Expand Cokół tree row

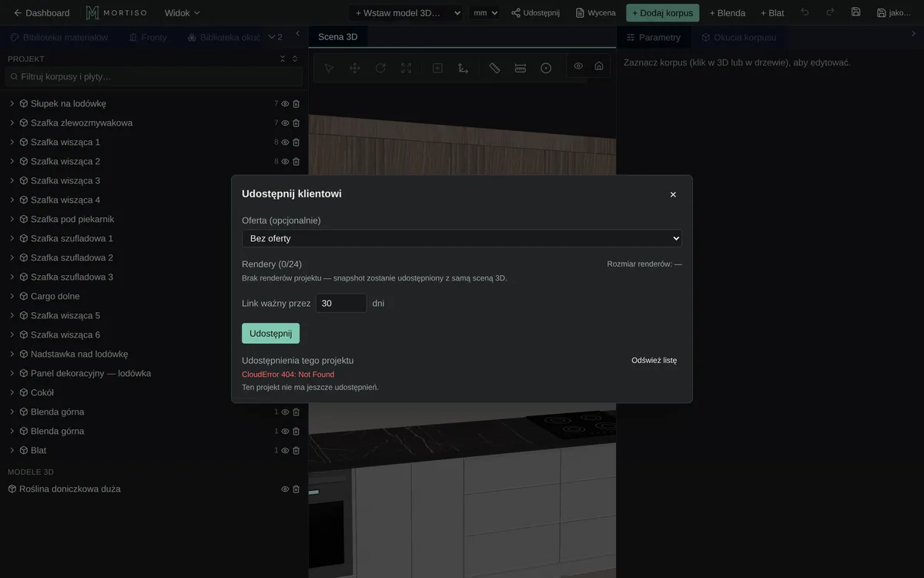pyautogui.click(x=12, y=392)
